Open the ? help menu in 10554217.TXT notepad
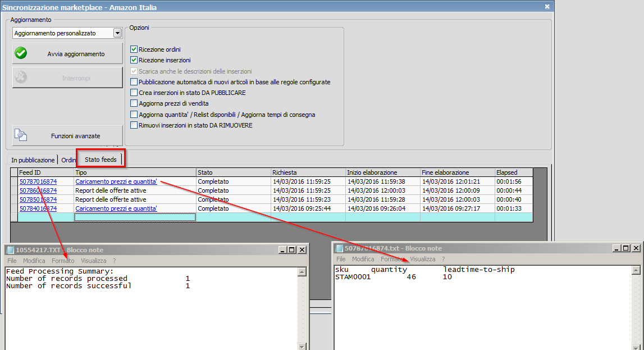Screen dimensions: 644x350 tap(114, 261)
